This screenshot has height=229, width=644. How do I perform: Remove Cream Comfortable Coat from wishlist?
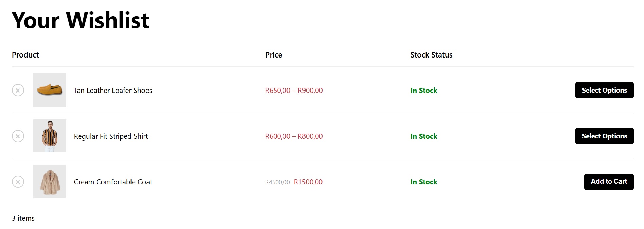(18, 182)
